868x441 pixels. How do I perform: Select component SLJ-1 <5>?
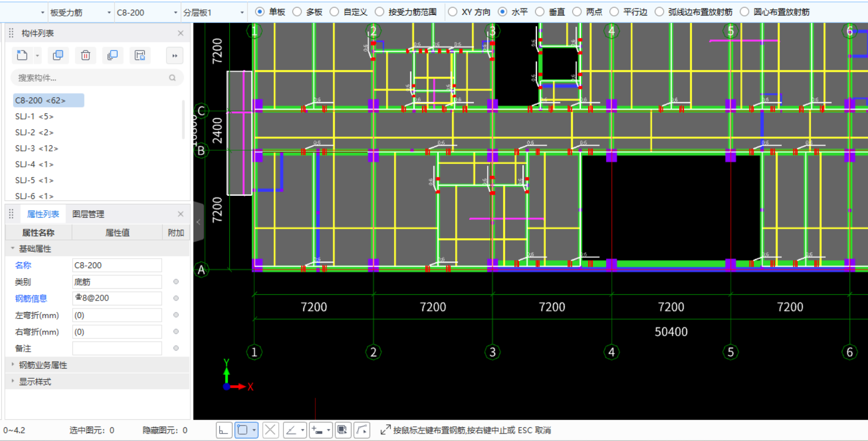34,116
